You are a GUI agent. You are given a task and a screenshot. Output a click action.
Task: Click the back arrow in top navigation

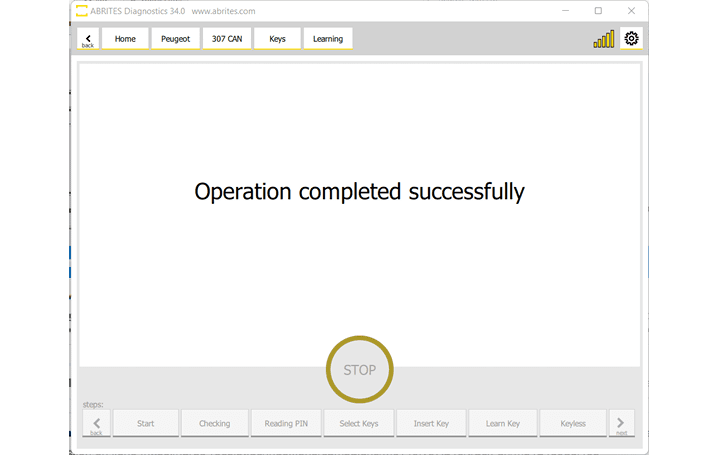click(x=87, y=39)
